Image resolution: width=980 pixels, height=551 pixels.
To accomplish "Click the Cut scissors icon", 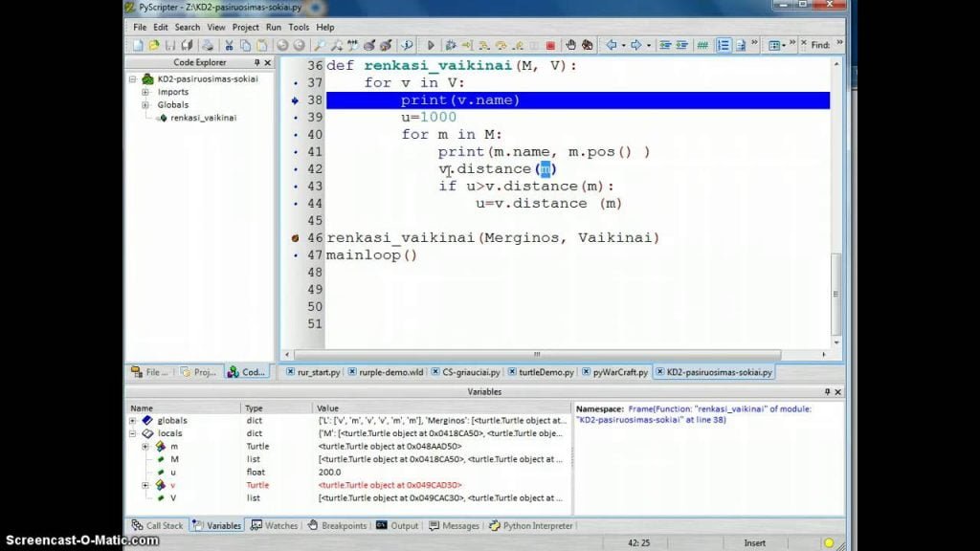I will click(229, 45).
